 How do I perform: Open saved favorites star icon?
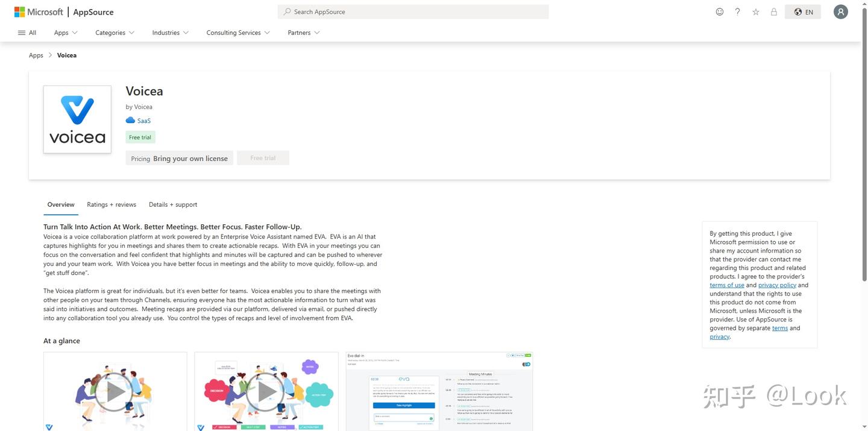click(x=755, y=11)
